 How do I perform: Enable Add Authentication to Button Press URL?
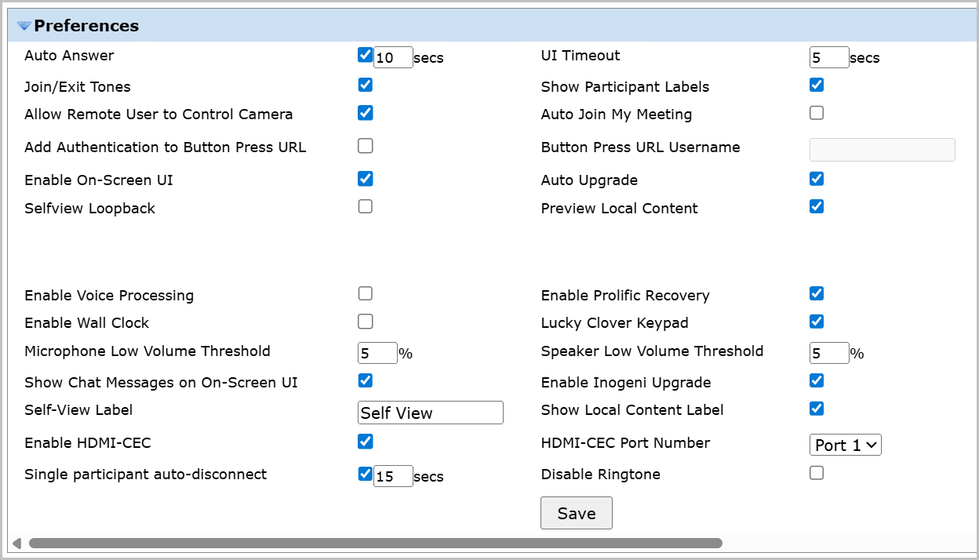coord(365,145)
